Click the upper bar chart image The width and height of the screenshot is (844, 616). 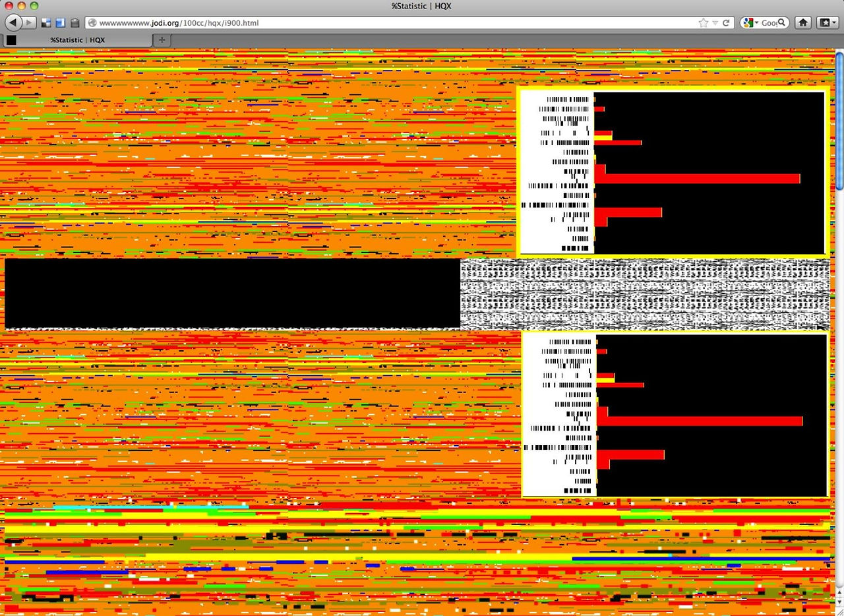click(x=673, y=172)
